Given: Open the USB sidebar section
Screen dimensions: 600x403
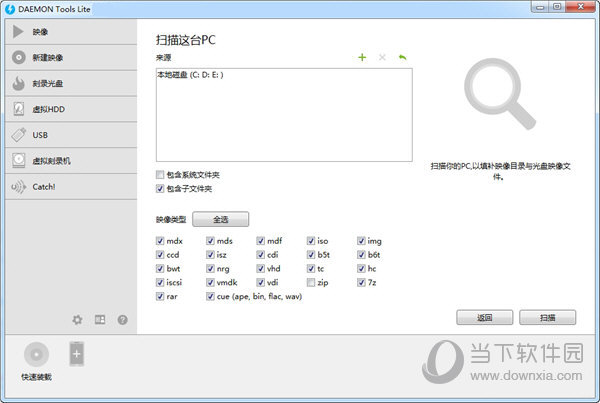Looking at the screenshot, I should pos(71,135).
